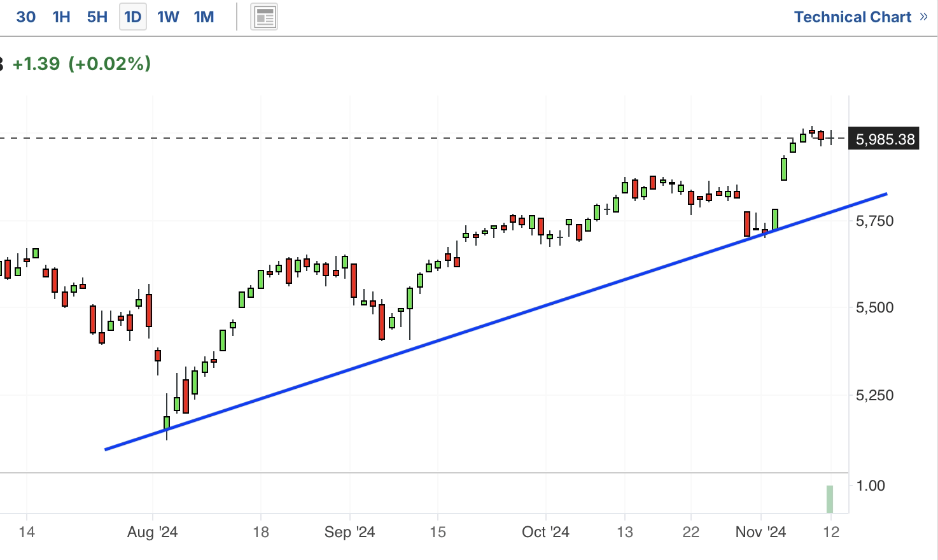The width and height of the screenshot is (938, 560).
Task: Select the 30 minute interval tab
Action: 25,17
